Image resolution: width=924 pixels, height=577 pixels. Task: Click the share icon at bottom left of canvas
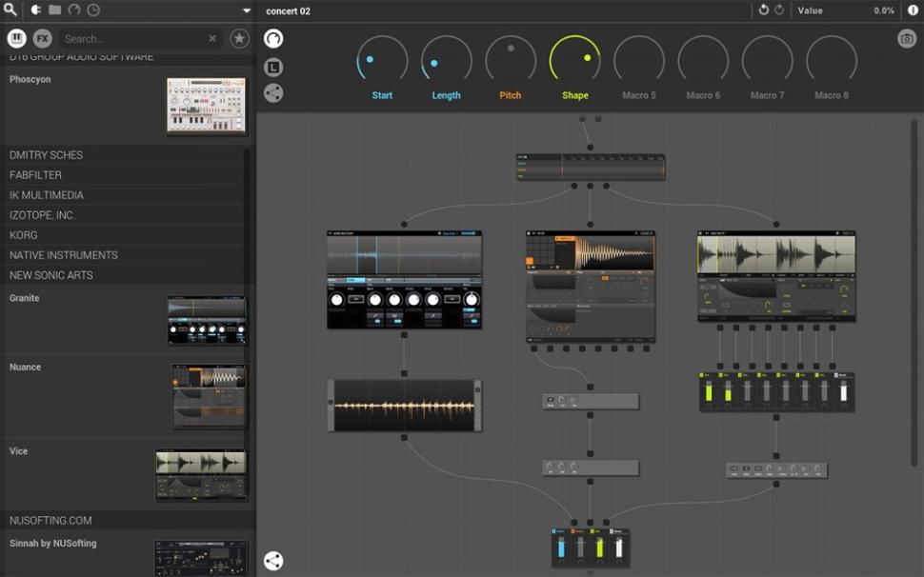[x=273, y=561]
